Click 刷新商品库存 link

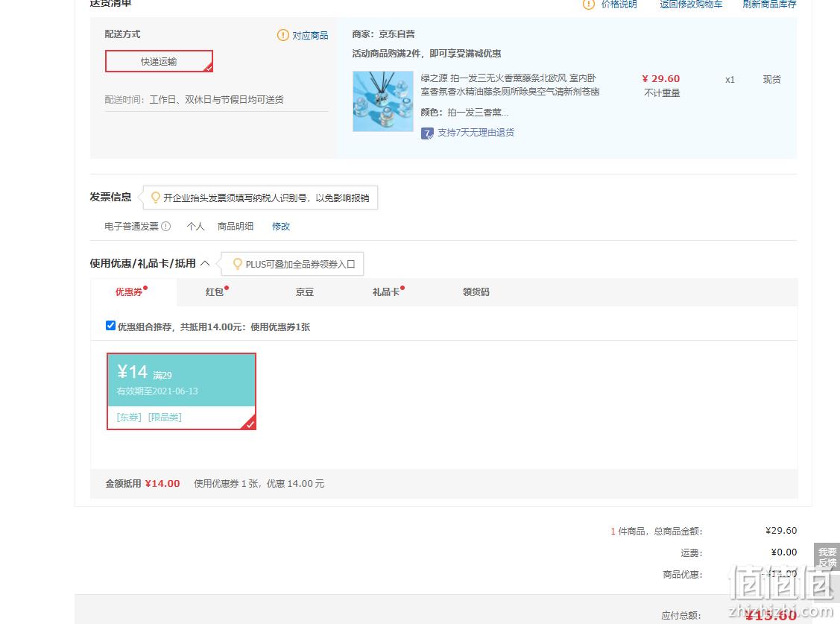(x=769, y=4)
